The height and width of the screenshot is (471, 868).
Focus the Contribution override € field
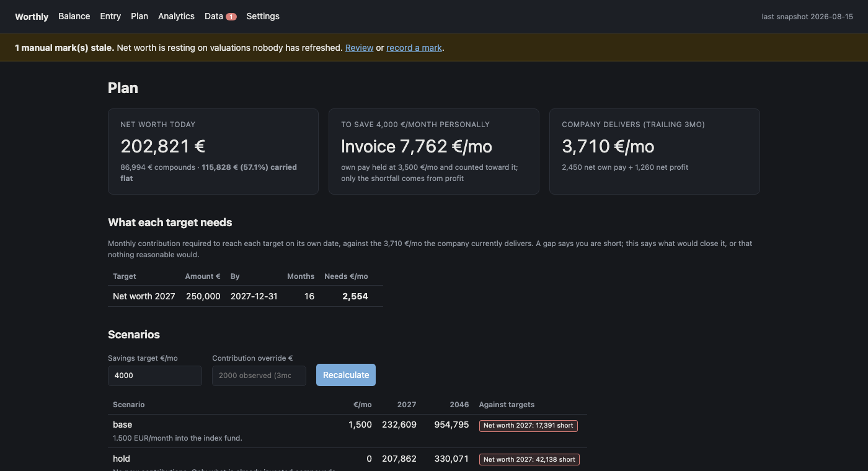click(259, 376)
